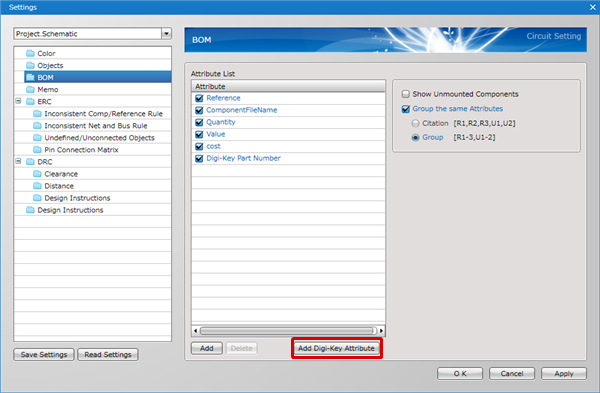Image resolution: width=600 pixels, height=393 pixels.
Task: Click the Save Settings button
Action: coord(44,355)
